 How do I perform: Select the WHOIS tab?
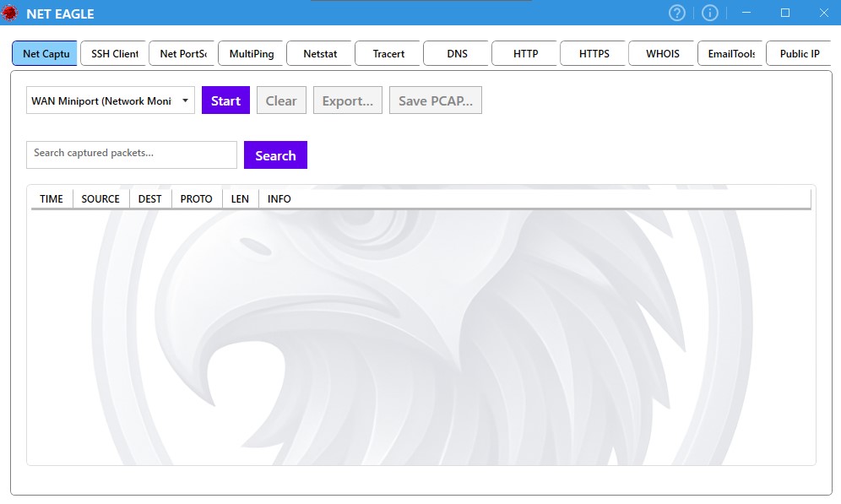tap(662, 53)
